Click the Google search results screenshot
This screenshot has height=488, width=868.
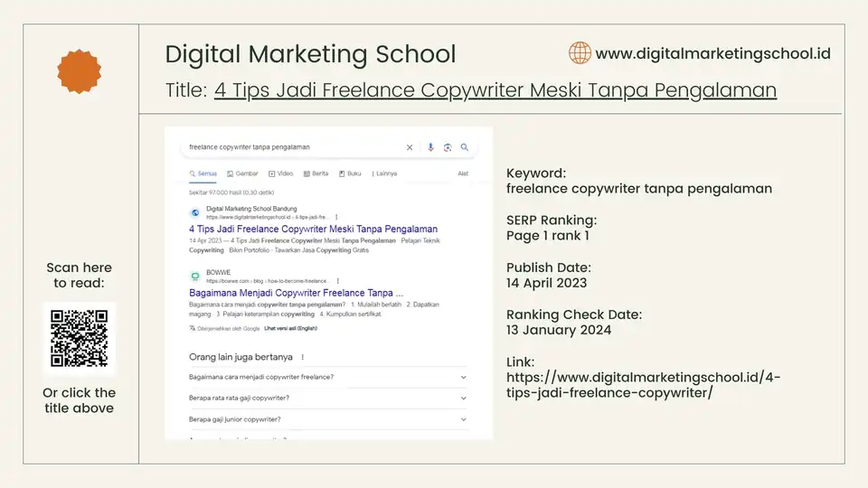329,283
